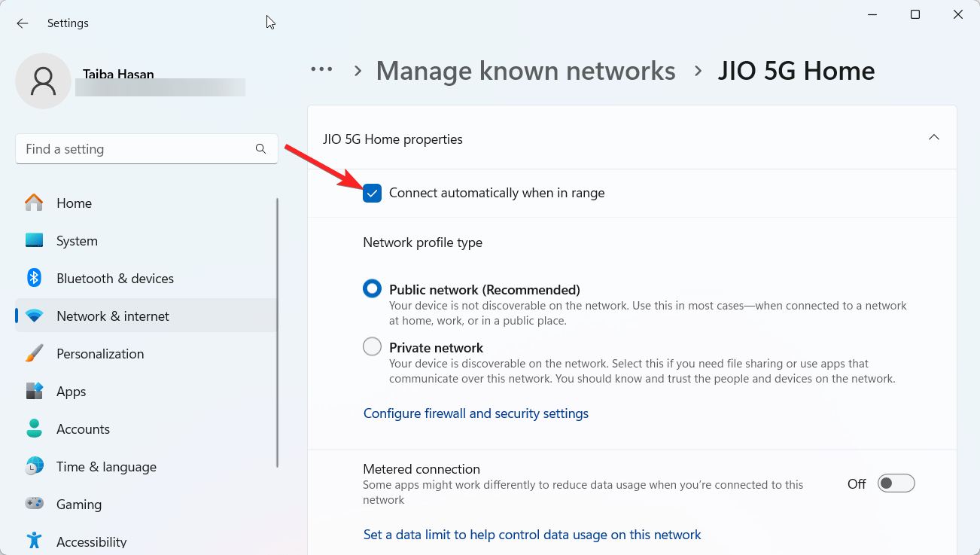This screenshot has width=980, height=555.
Task: Open Personalization settings page
Action: 146,354
